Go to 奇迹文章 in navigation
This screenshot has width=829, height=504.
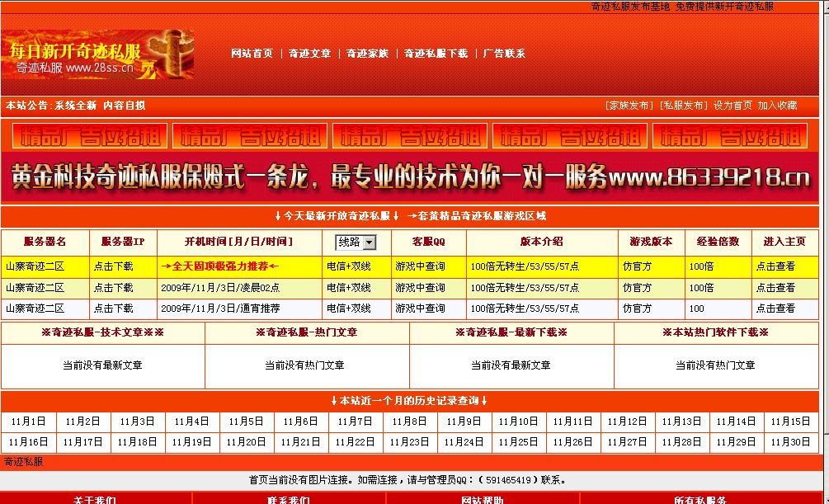[x=309, y=54]
